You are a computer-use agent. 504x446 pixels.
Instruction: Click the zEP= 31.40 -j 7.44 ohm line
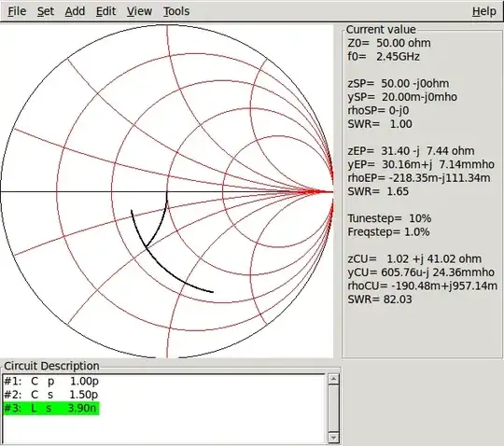point(411,151)
